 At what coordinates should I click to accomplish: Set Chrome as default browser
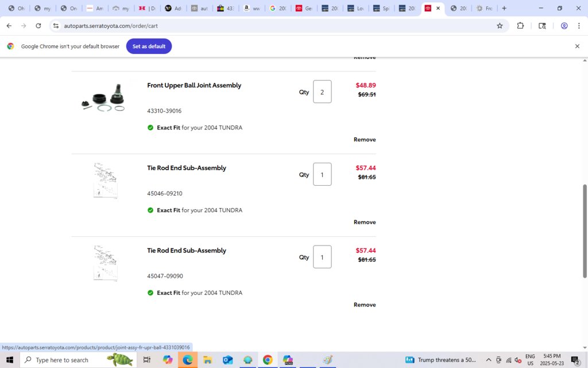coord(149,46)
